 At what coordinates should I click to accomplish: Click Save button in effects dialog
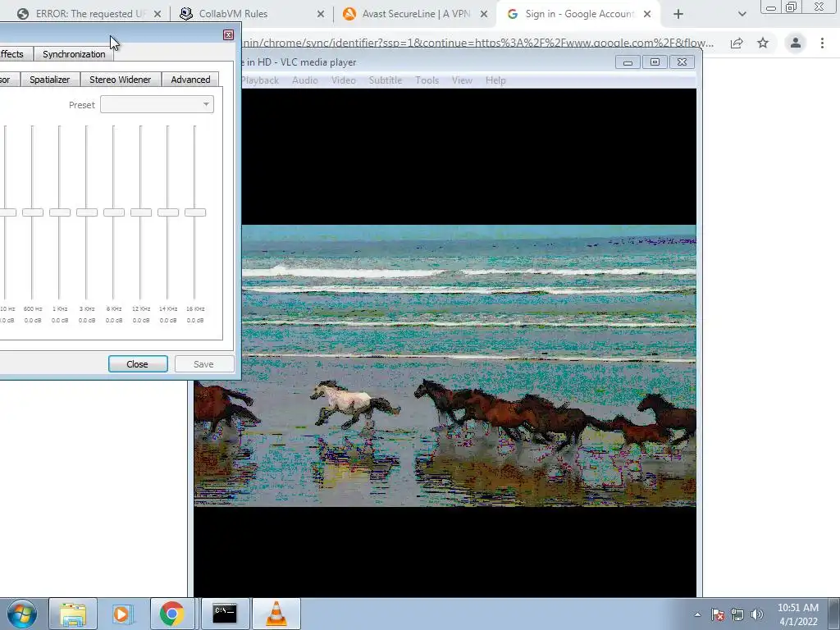coord(203,364)
